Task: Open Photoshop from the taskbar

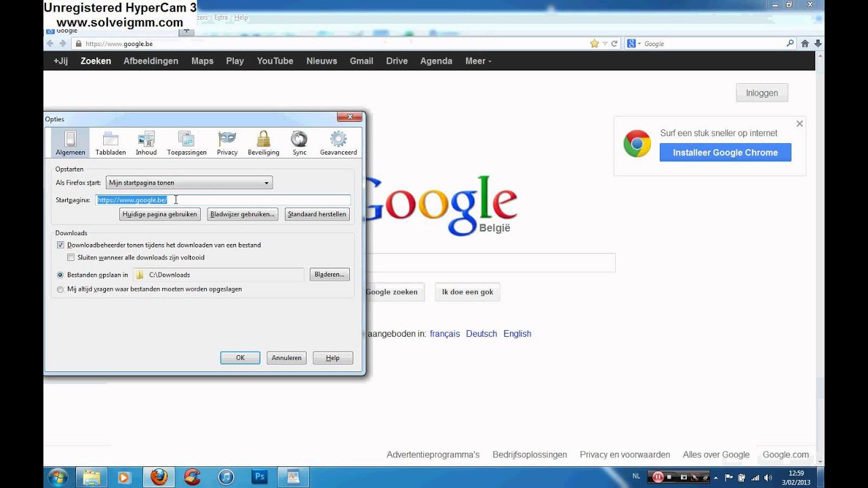Action: tap(259, 477)
